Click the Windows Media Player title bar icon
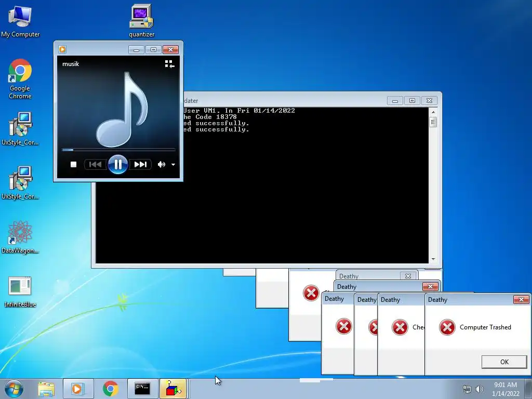Image resolution: width=532 pixels, height=399 pixels. (x=62, y=49)
